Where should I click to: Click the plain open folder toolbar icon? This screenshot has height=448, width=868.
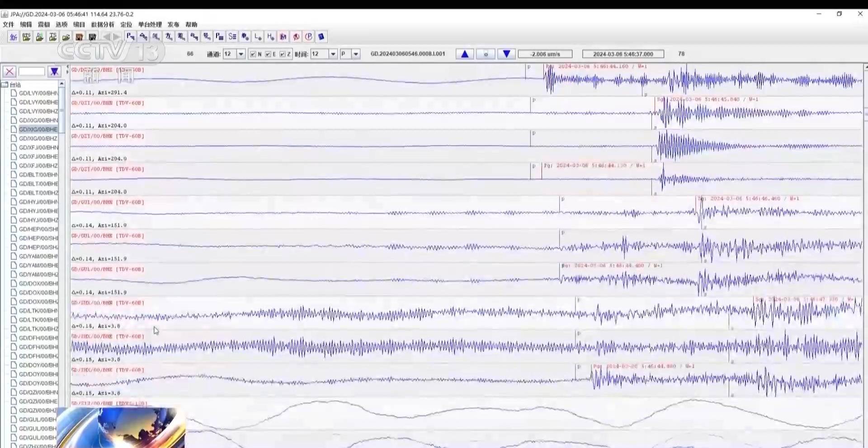point(66,37)
